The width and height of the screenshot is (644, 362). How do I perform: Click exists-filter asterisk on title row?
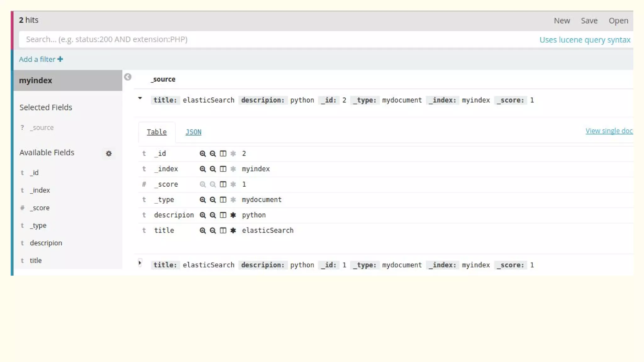click(233, 230)
